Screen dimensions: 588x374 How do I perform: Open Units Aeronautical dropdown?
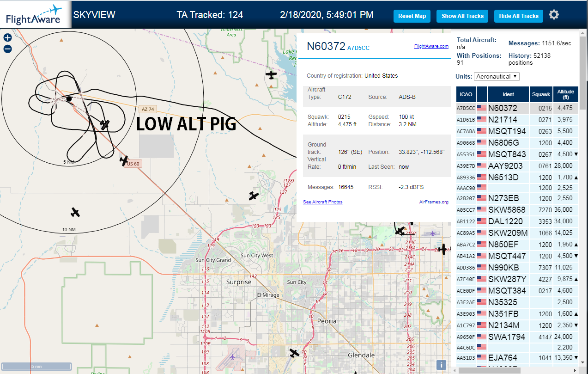(497, 76)
